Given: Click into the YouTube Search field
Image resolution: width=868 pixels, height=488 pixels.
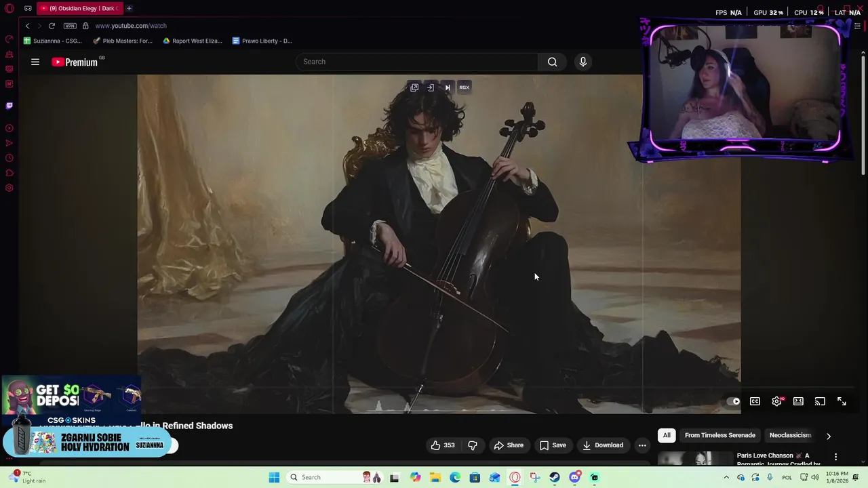Looking at the screenshot, I should (x=417, y=62).
